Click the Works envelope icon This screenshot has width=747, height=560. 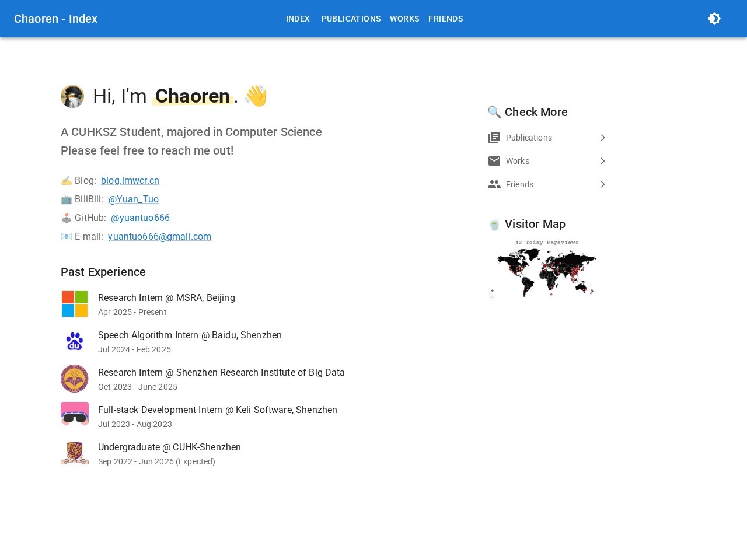tap(494, 161)
